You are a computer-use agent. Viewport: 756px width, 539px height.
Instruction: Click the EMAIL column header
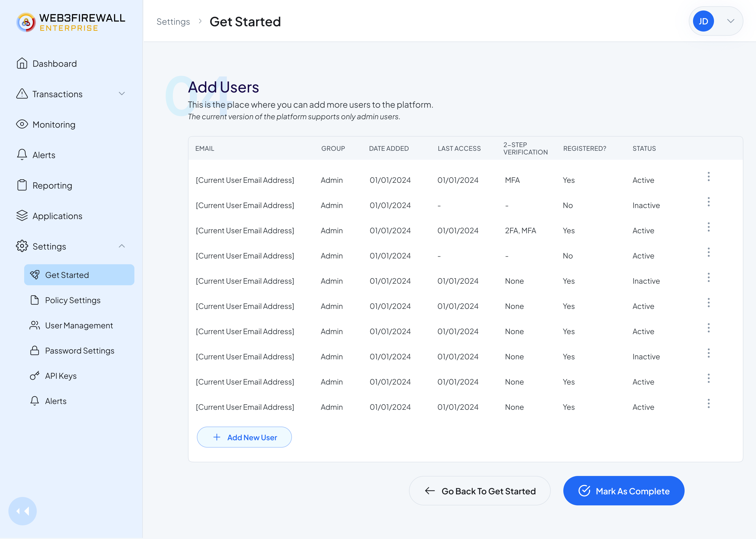pos(204,148)
